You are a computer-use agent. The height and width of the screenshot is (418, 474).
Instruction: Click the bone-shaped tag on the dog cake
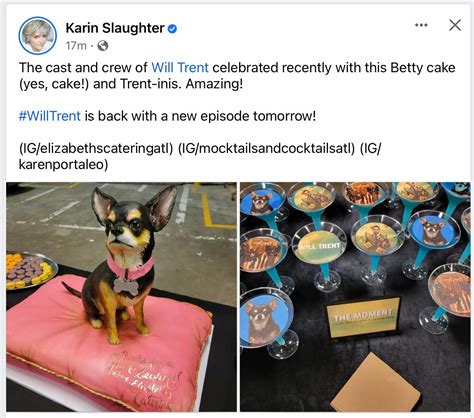[126, 287]
